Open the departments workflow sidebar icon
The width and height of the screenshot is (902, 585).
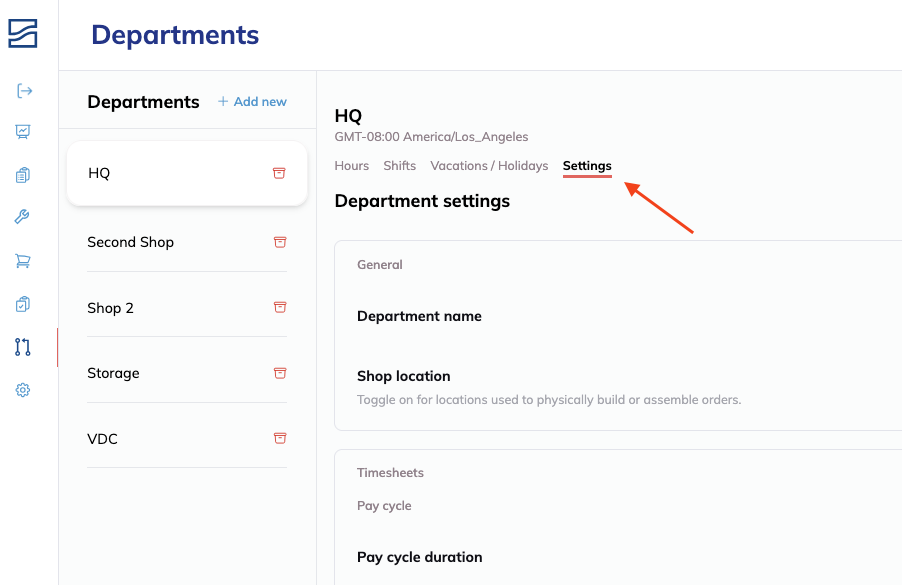coord(23,347)
